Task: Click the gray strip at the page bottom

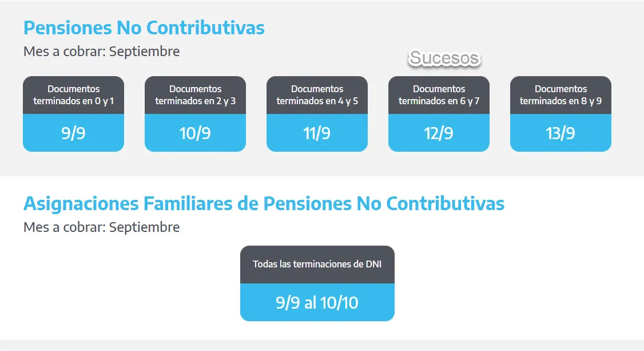Action: click(322, 345)
